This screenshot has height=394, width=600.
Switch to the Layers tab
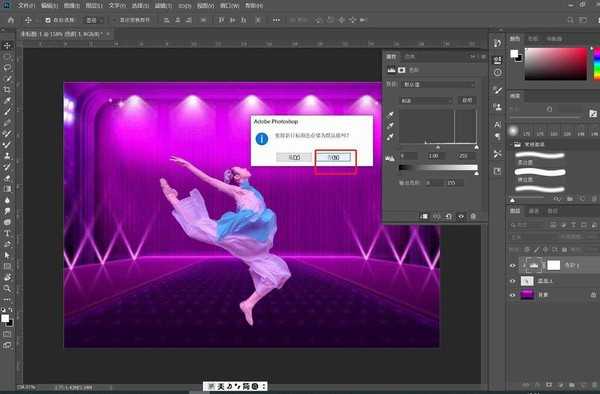(x=515, y=211)
